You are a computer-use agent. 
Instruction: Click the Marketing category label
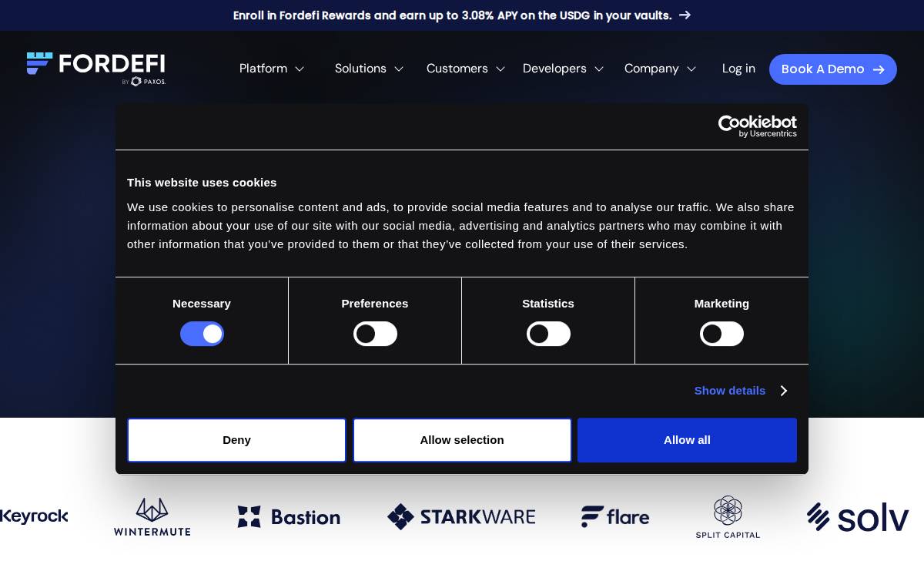click(x=721, y=304)
